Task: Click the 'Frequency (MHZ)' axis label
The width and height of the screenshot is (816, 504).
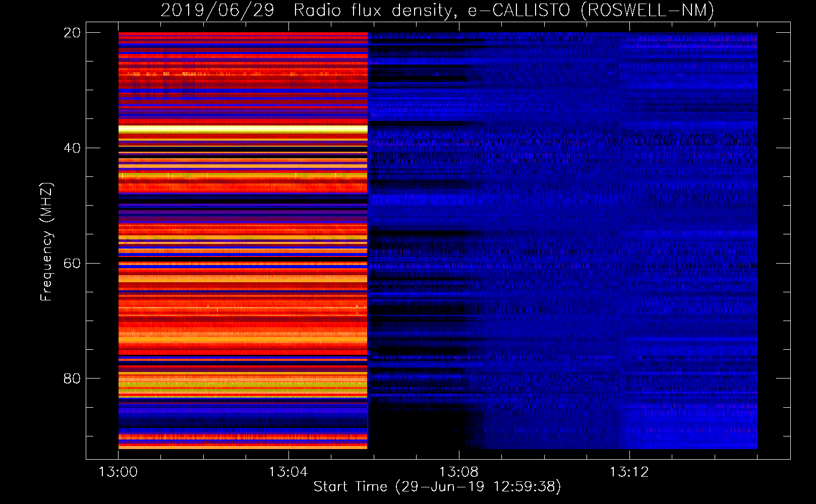Action: tap(46, 242)
